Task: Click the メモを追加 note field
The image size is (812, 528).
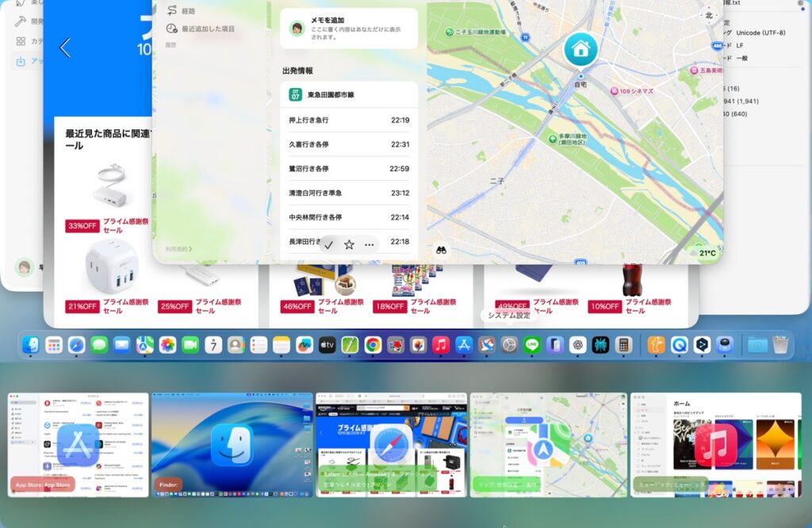Action: [x=349, y=29]
